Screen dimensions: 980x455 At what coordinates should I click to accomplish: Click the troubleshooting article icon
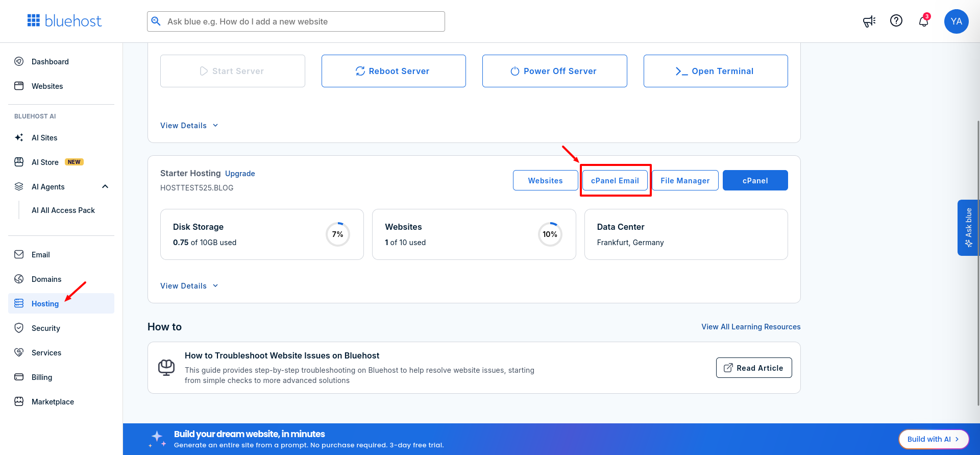pyautogui.click(x=166, y=368)
